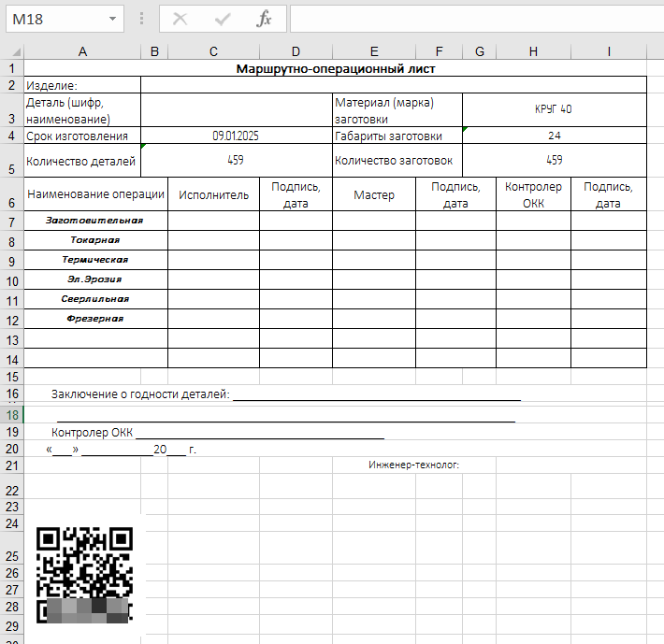Click the title 'Маршрутно-операционный лист'
664x644 pixels.
(336, 68)
